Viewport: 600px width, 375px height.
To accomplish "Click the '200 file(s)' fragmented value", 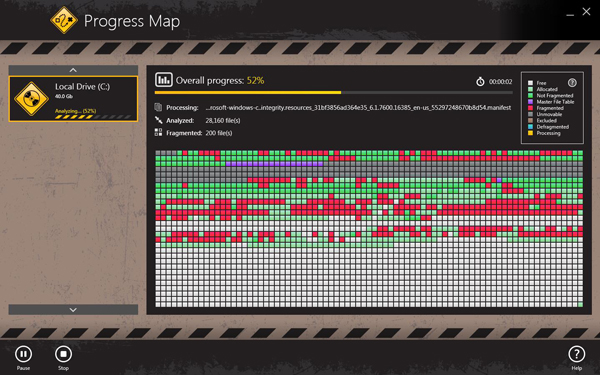I will click(x=218, y=133).
